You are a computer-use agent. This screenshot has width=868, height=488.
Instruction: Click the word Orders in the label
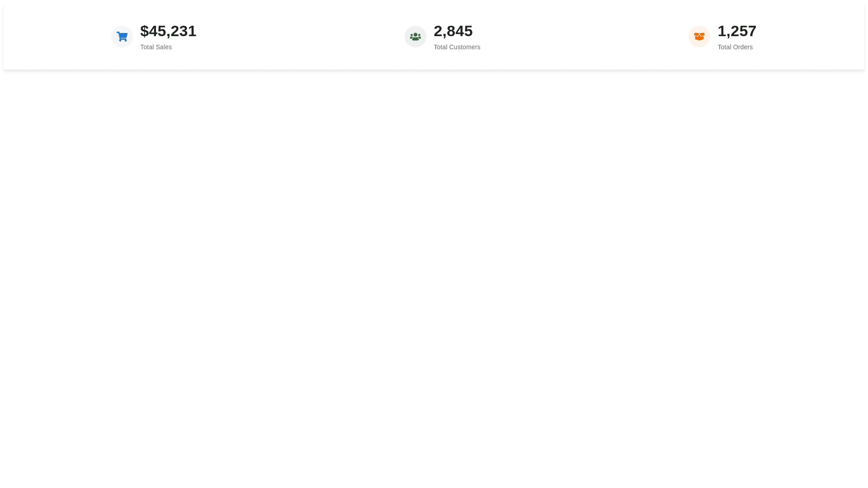coord(743,47)
